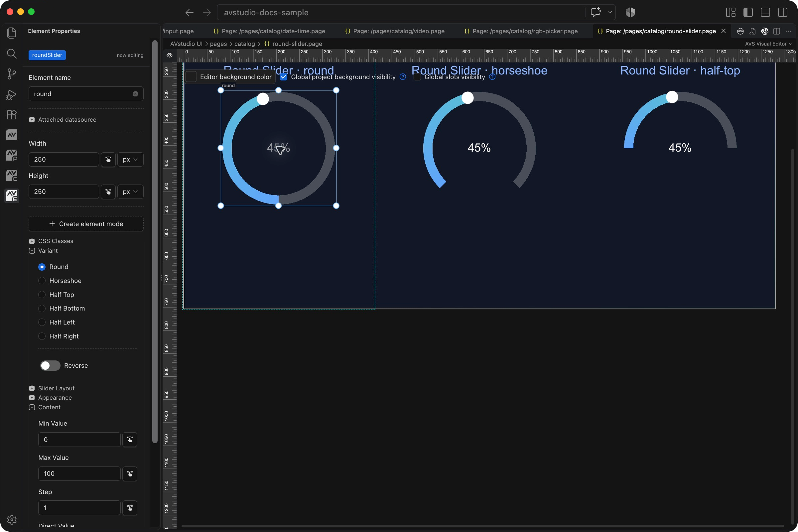Viewport: 798px width, 532px height.
Task: Expand the Slider Layout section
Action: pyautogui.click(x=32, y=388)
